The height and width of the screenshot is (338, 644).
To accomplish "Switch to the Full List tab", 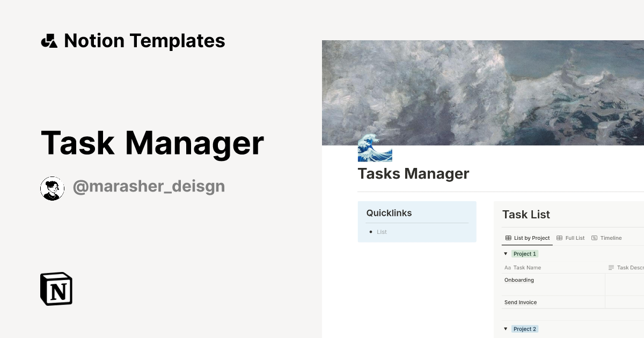I will coord(574,238).
